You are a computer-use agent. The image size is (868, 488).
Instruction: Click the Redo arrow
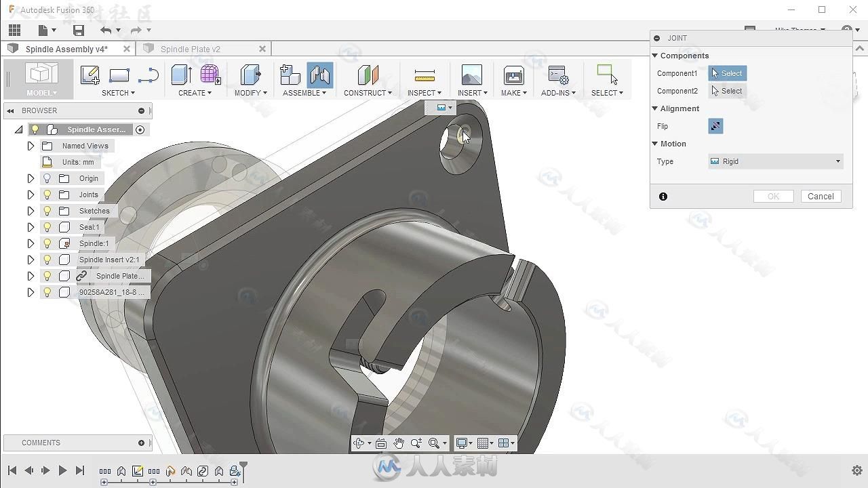click(136, 30)
